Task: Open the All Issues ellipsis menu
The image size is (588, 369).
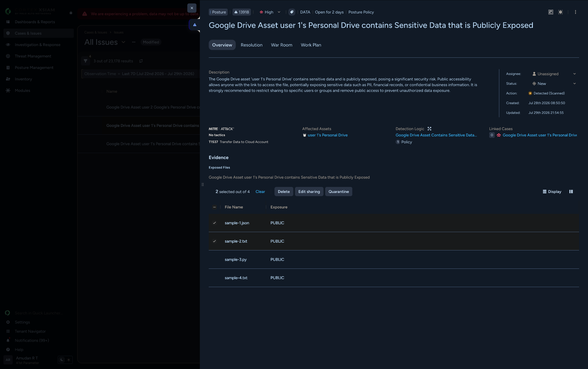Action: coord(134,42)
